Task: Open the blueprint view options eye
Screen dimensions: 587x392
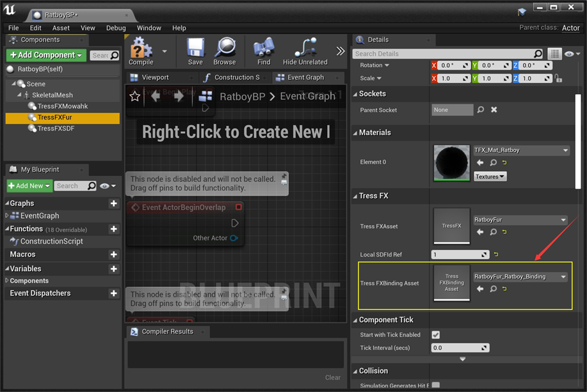Action: pyautogui.click(x=106, y=186)
